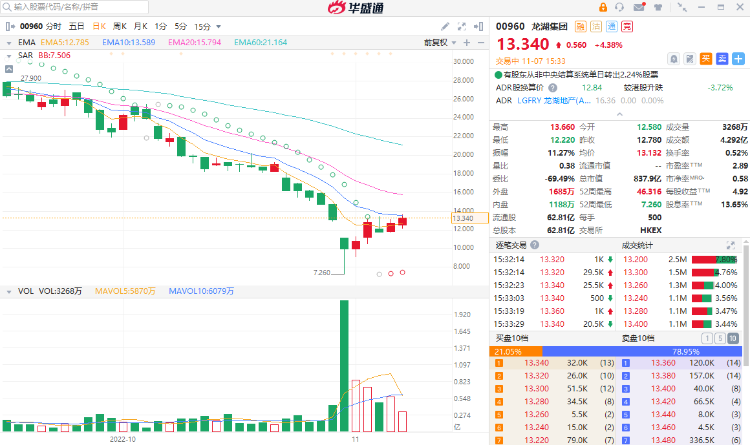
Task: Click the 逐笔交易 header label
Action: (511, 245)
